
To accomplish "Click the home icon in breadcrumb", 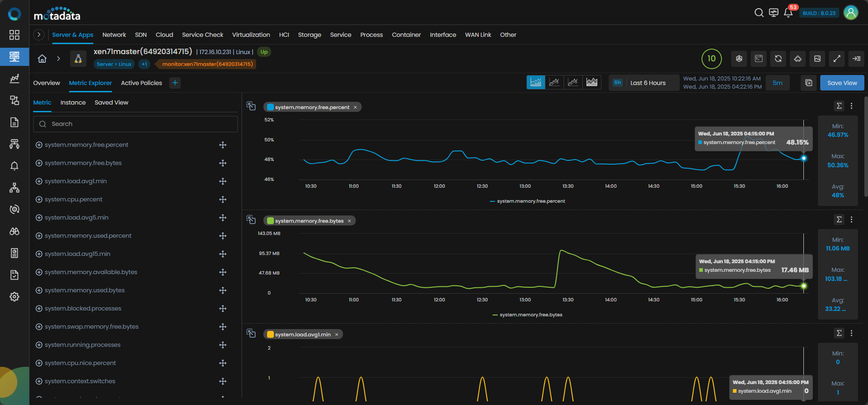I will [x=42, y=59].
